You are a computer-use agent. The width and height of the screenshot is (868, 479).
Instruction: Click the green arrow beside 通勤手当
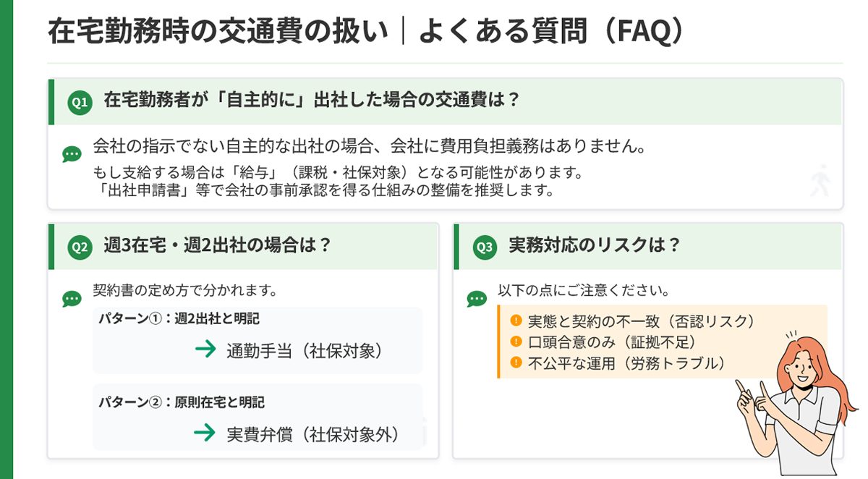[x=206, y=349]
